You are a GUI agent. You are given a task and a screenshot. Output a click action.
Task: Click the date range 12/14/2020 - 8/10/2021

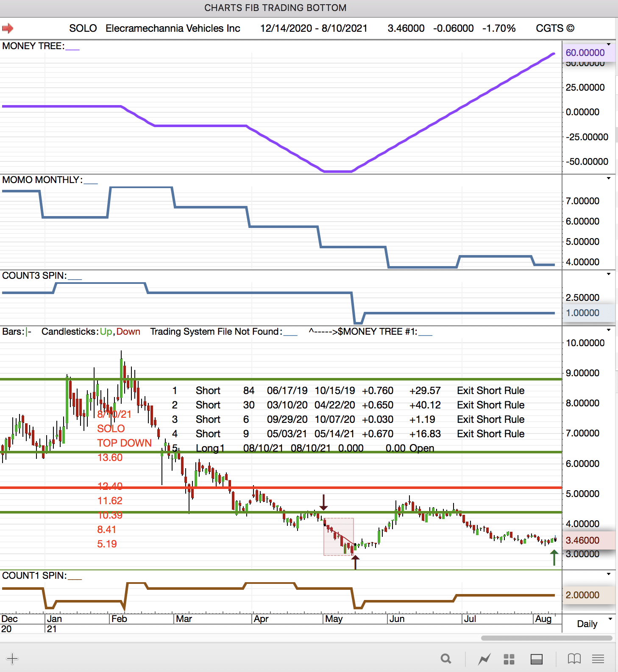[313, 28]
